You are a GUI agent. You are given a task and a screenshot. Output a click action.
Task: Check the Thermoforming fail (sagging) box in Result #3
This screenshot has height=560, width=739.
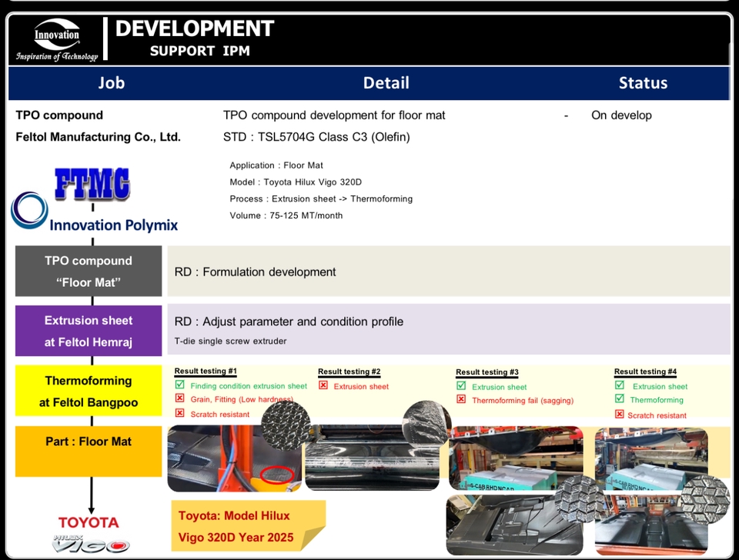pos(463,400)
